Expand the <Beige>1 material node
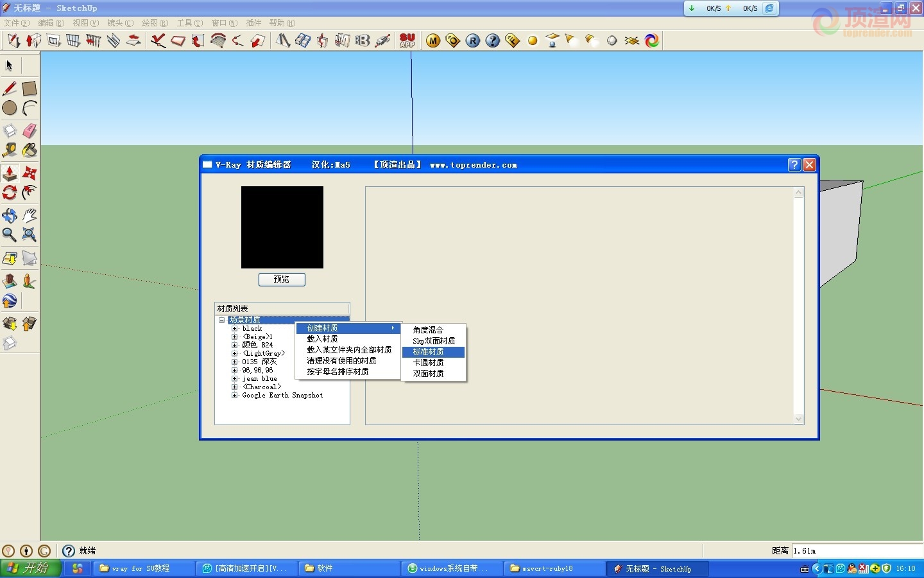Viewport: 924px width, 578px height. click(x=234, y=337)
